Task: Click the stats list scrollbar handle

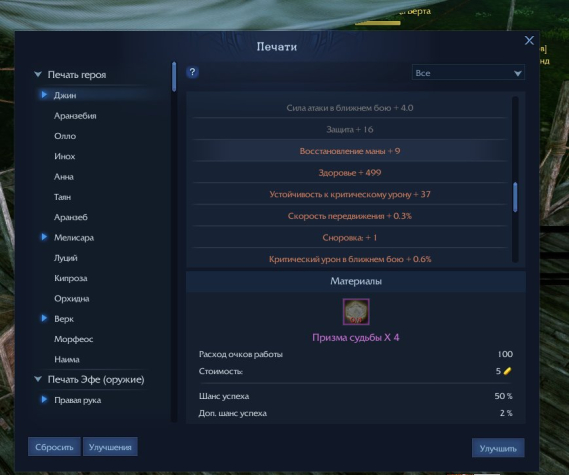Action: pos(515,197)
